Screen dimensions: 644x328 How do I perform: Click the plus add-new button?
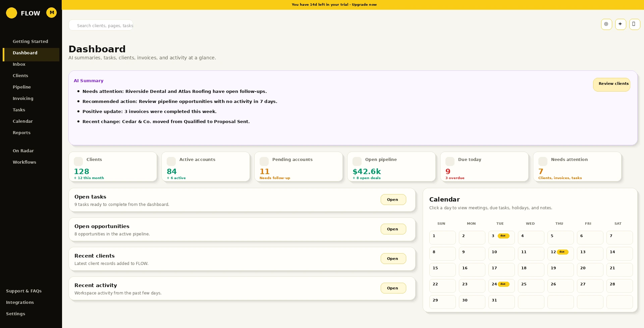point(621,24)
